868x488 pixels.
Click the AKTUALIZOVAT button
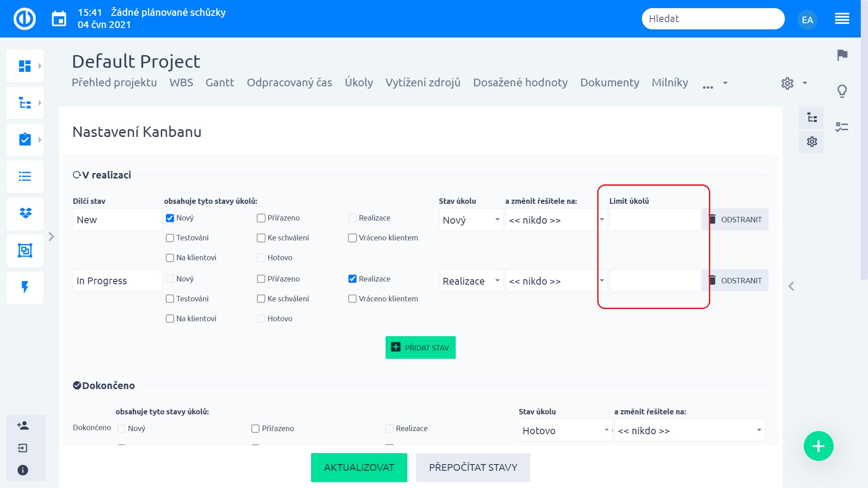(359, 468)
